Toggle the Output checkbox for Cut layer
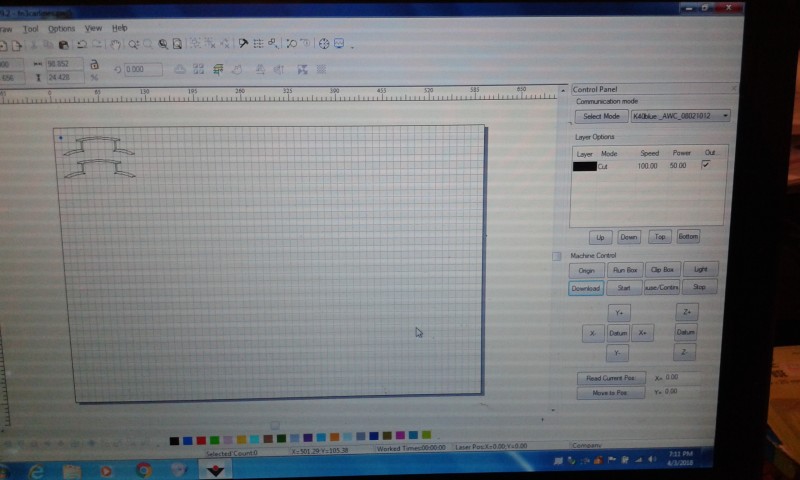This screenshot has height=480, width=800. 706,164
